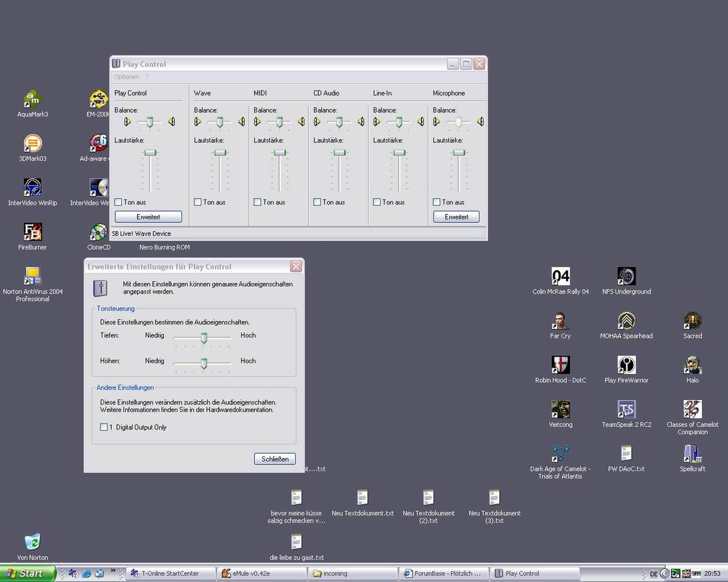Check Ton aus under MIDI

click(x=257, y=202)
